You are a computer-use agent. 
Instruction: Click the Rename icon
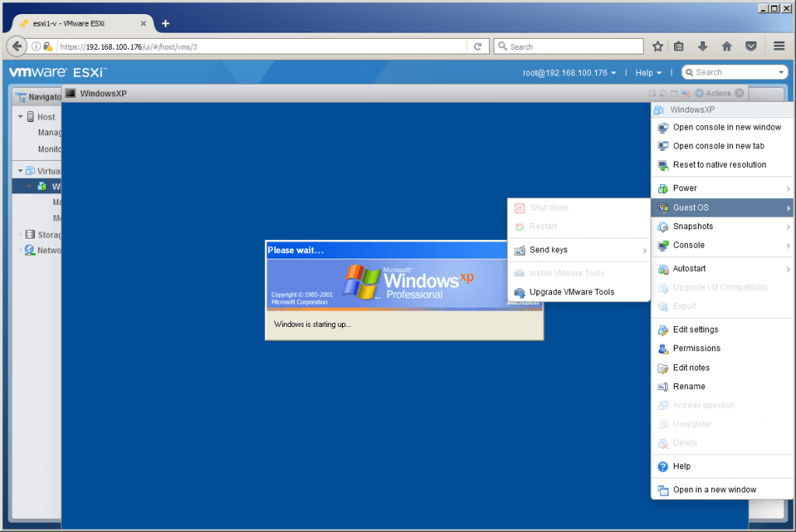click(x=663, y=387)
